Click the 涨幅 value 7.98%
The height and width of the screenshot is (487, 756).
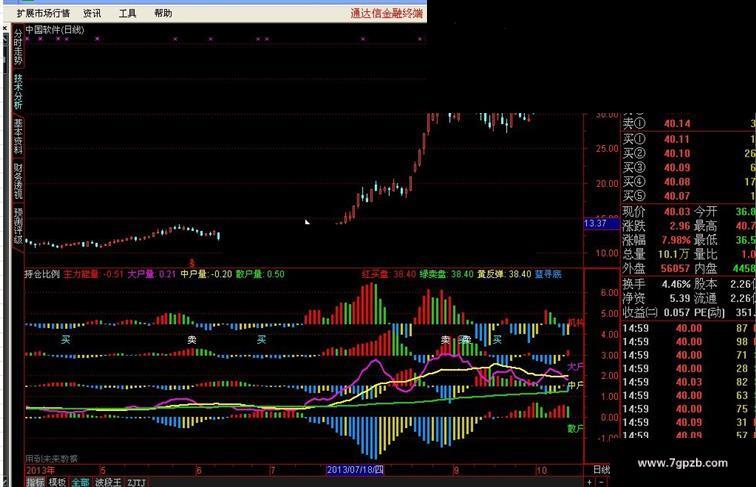tap(676, 240)
